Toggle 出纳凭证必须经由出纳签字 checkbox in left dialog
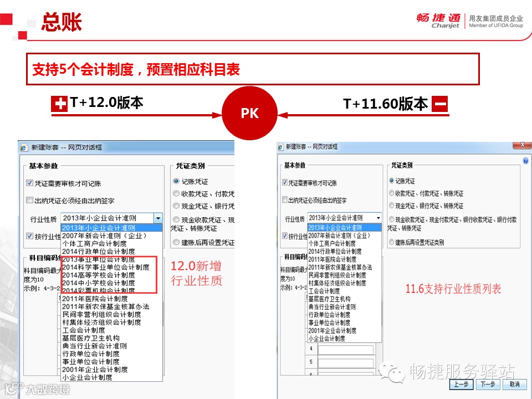This screenshot has height=399, width=532. (x=30, y=200)
